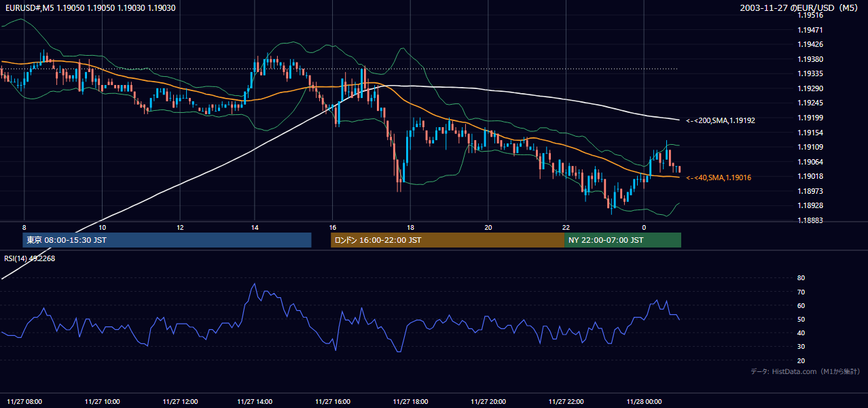The width and height of the screenshot is (868, 408).
Task: Click RSI scale value 40
Action: tap(801, 333)
